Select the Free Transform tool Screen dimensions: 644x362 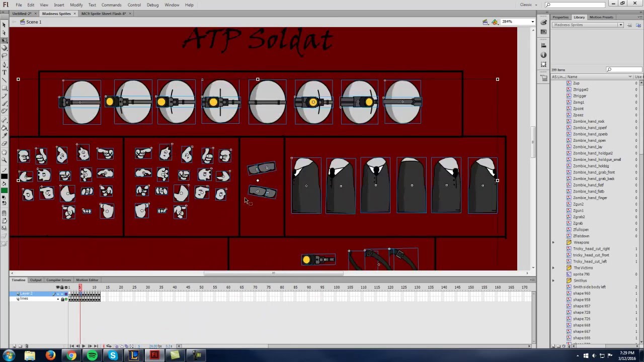6,40
